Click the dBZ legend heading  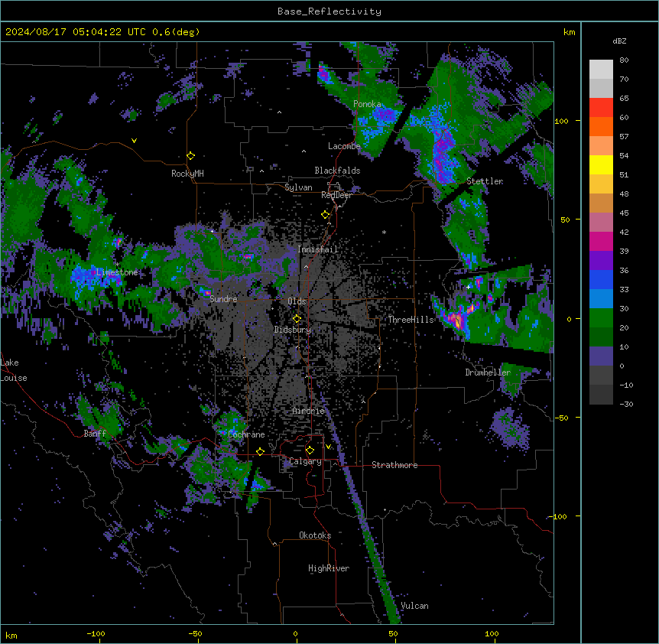pos(619,41)
